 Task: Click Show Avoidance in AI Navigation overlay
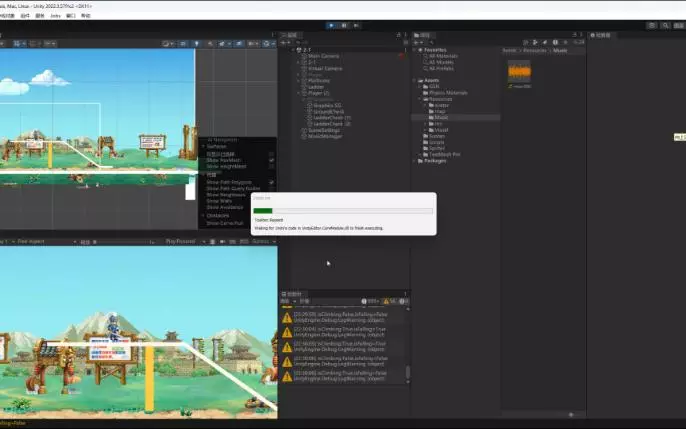click(224, 207)
